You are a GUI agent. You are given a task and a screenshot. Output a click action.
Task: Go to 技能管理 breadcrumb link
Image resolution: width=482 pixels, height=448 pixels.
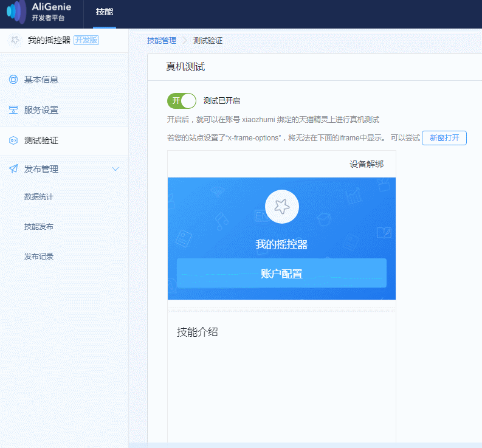tap(162, 40)
